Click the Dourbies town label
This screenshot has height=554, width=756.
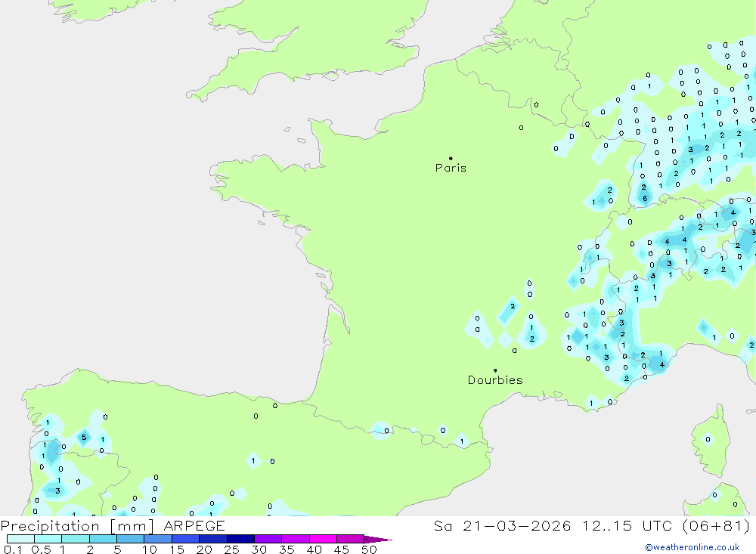tap(495, 380)
